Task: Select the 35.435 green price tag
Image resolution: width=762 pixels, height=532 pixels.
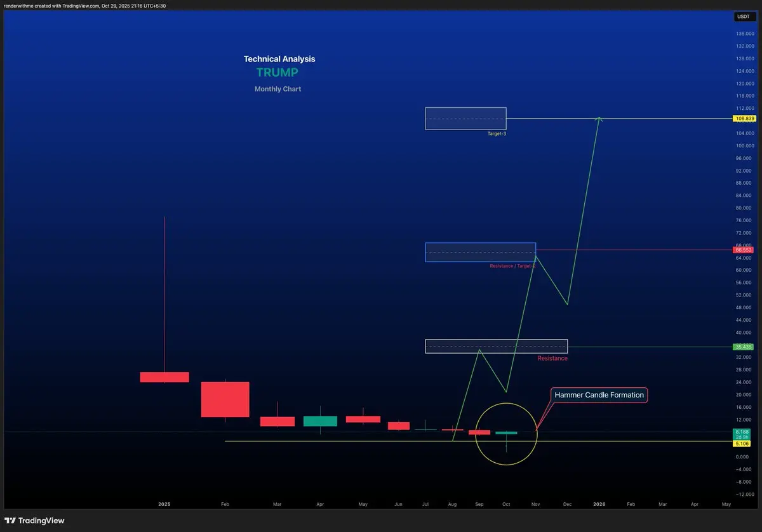Action: pyautogui.click(x=742, y=347)
